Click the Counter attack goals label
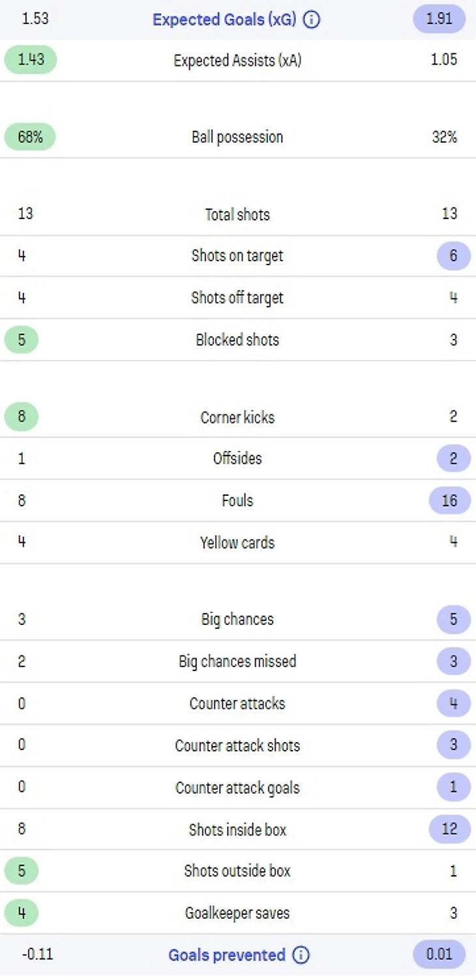 [237, 787]
